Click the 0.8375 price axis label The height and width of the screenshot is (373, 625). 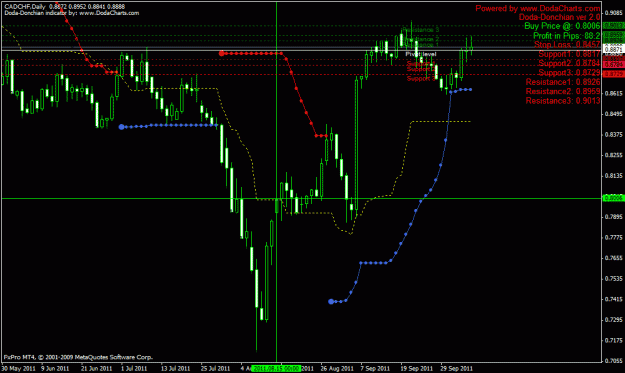[x=614, y=135]
